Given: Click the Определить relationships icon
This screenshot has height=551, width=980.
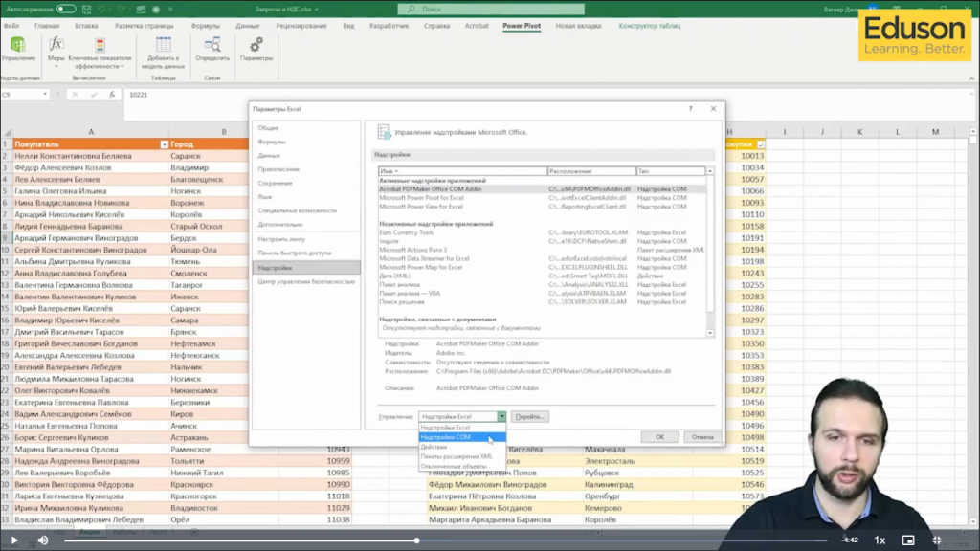Looking at the screenshot, I should pos(212,45).
